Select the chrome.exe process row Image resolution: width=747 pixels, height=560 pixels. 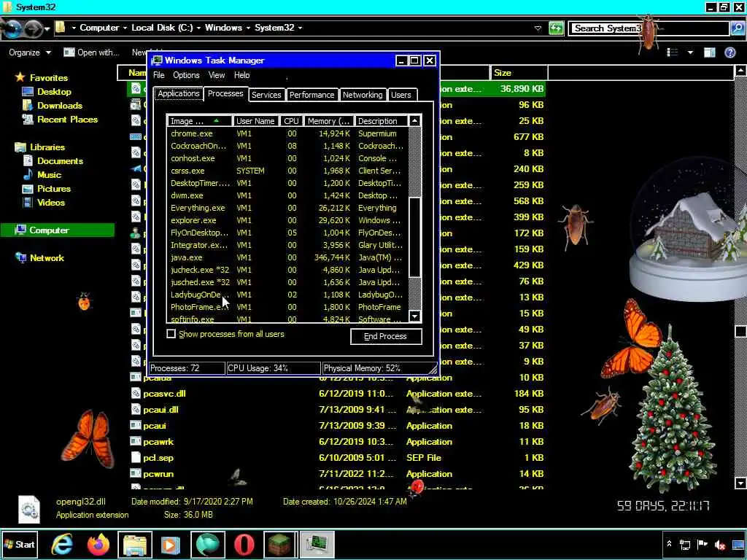(x=287, y=134)
